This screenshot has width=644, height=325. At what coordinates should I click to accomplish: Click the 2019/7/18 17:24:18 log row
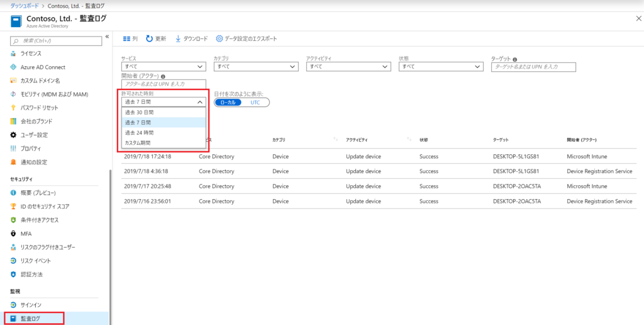[379, 157]
